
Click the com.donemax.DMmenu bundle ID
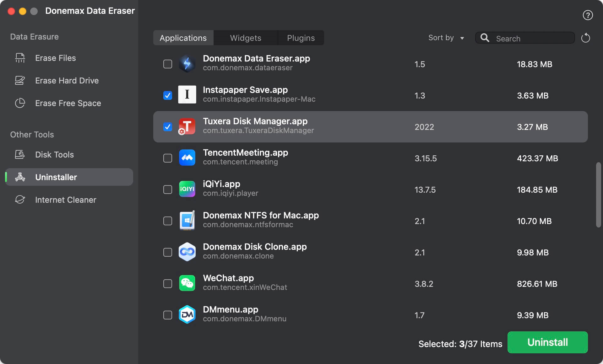click(245, 319)
